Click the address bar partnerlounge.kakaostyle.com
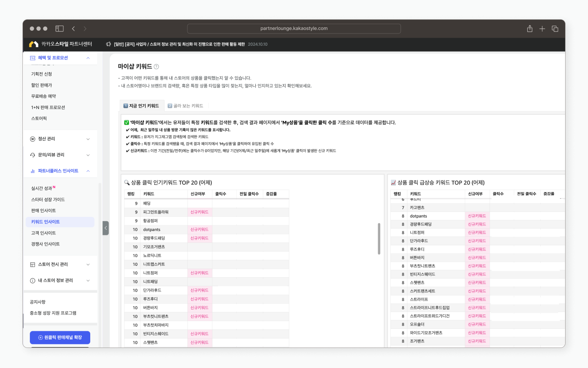The width and height of the screenshot is (588, 368). (x=294, y=29)
